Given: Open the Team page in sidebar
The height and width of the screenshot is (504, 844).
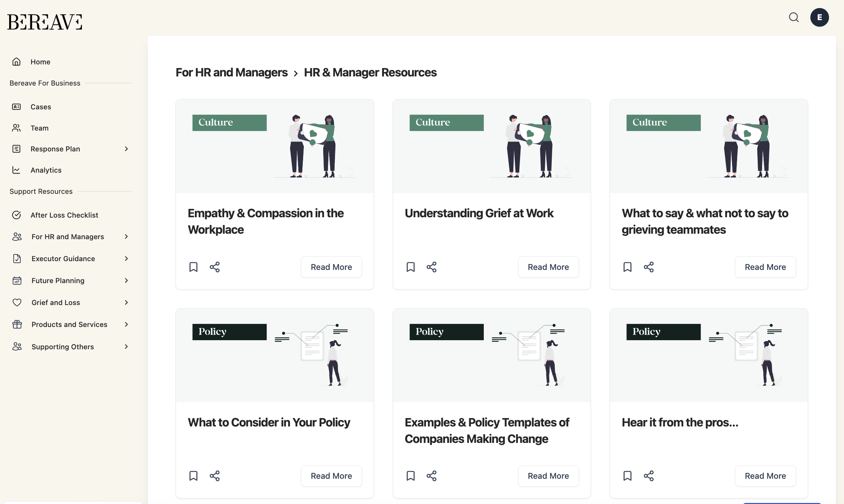Looking at the screenshot, I should pos(39,128).
